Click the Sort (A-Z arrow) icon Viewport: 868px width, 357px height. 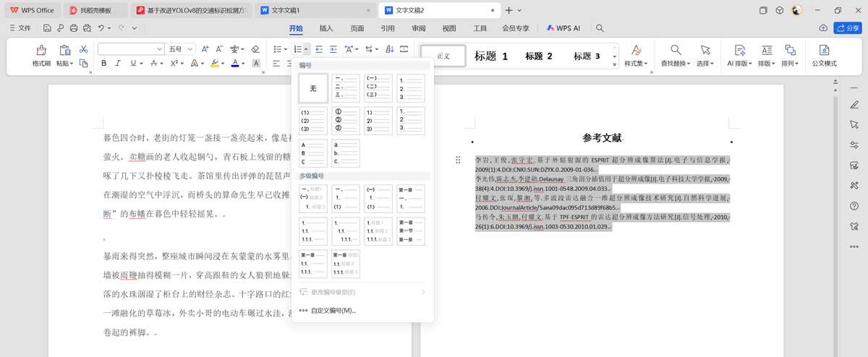point(390,49)
